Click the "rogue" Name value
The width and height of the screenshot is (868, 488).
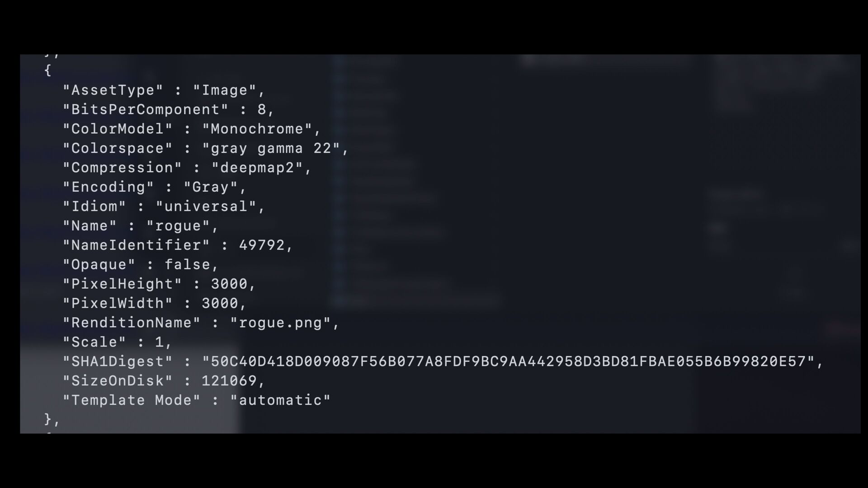click(x=178, y=226)
